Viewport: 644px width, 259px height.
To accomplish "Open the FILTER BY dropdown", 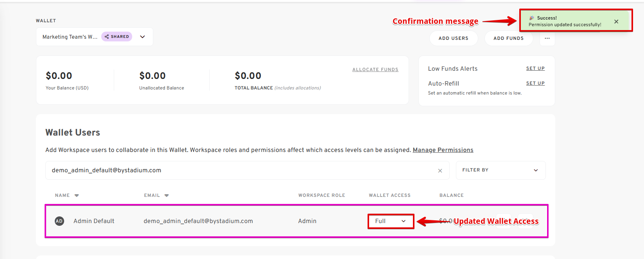I will 500,170.
